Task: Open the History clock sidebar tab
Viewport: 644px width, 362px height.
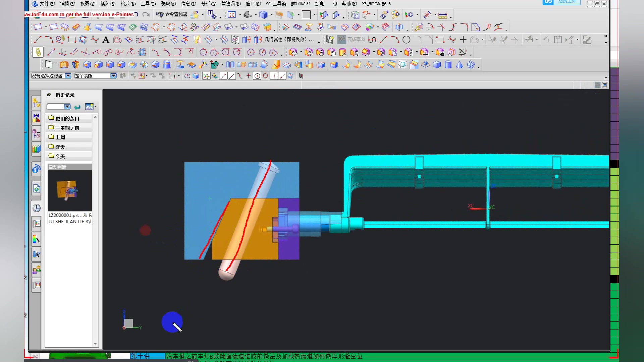Action: (37, 208)
